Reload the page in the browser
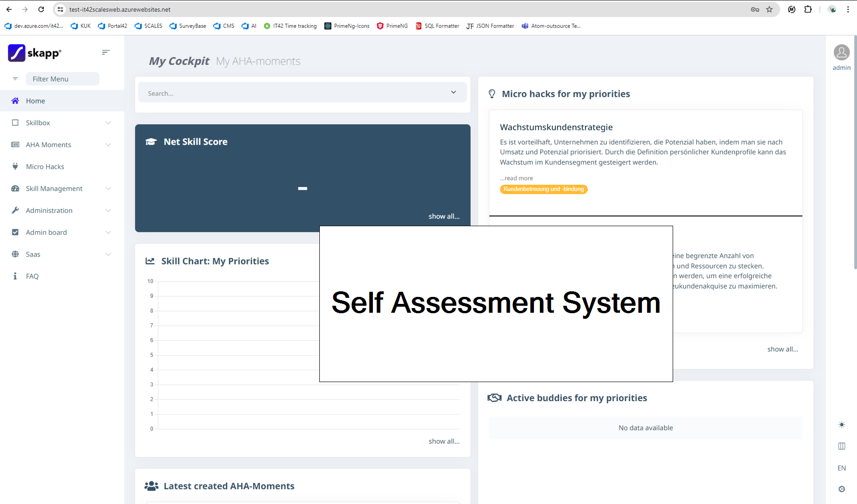The height and width of the screenshot is (504, 857). point(41,9)
